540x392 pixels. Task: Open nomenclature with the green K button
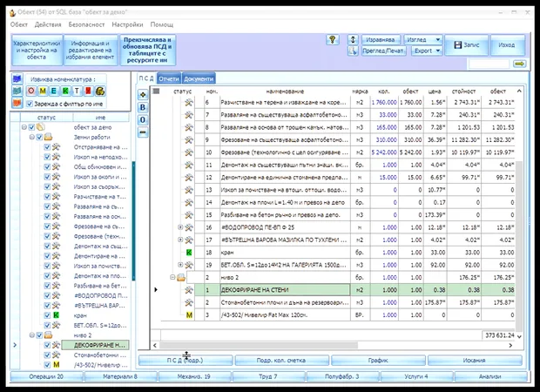[x=65, y=91]
